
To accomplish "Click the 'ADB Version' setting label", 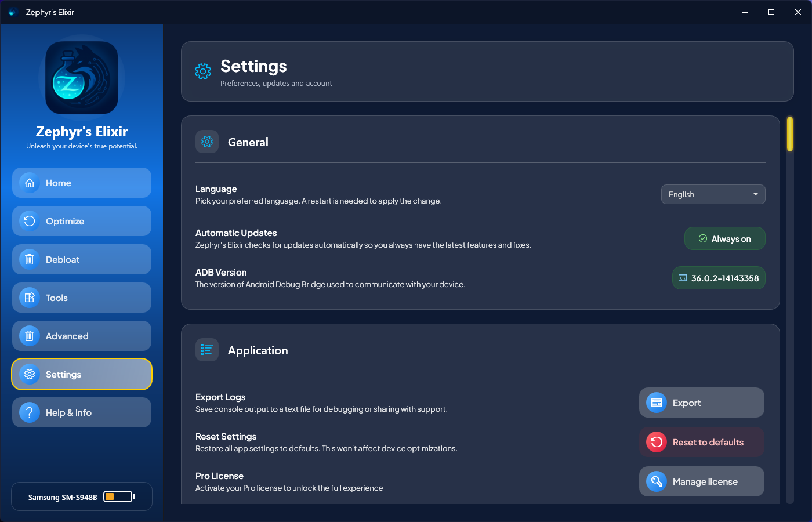I will pos(221,272).
